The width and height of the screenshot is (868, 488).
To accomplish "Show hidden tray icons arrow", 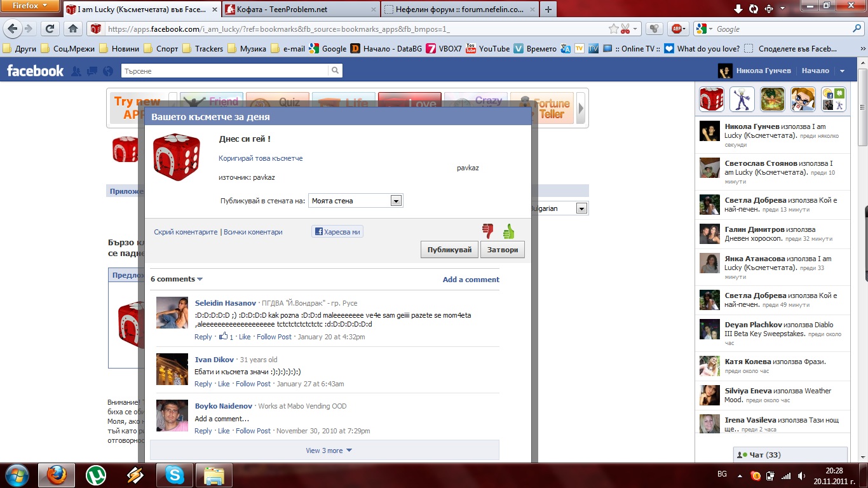I will pyautogui.click(x=739, y=475).
